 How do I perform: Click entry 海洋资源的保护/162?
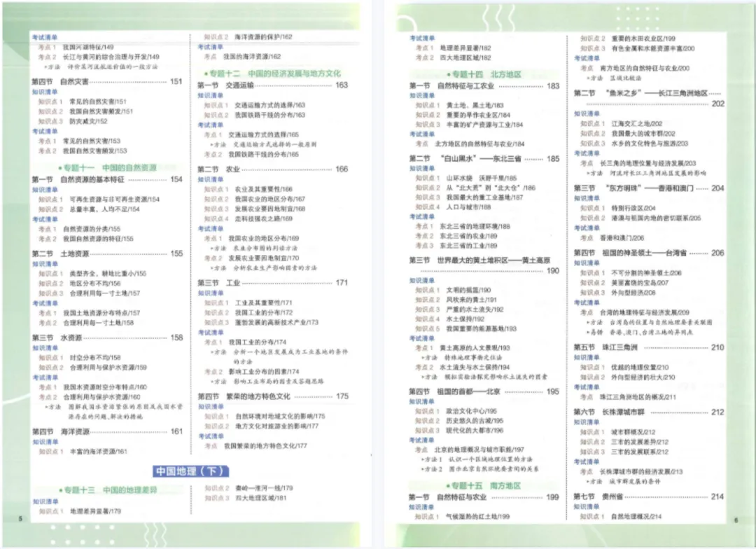point(263,36)
